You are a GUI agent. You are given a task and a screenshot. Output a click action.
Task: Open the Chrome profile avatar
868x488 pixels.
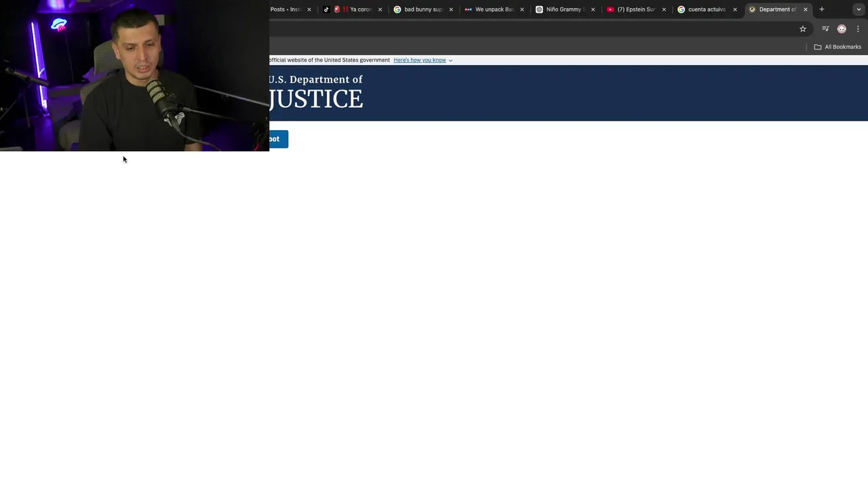pos(842,28)
